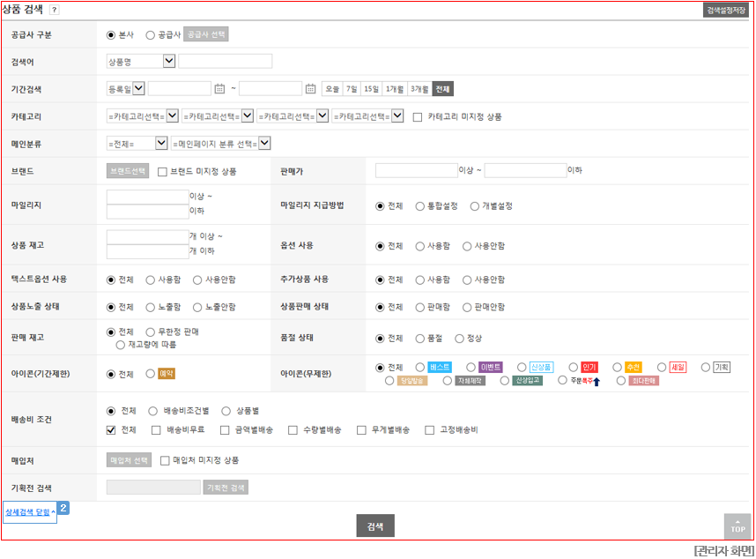Click the 판매가 minimum price field
This screenshot has width=756, height=559.
(417, 170)
